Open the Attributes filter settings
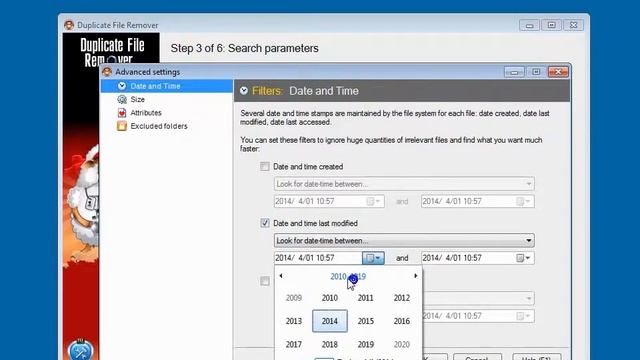 point(146,113)
